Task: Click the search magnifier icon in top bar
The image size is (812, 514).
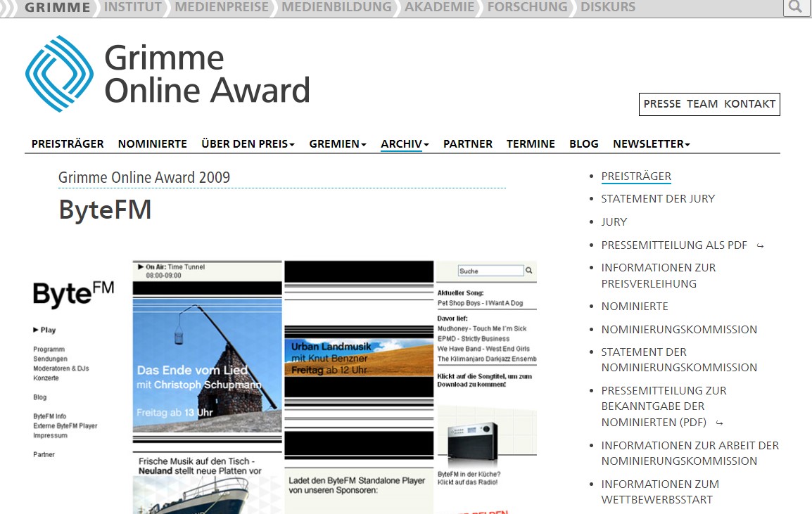Action: pyautogui.click(x=795, y=7)
